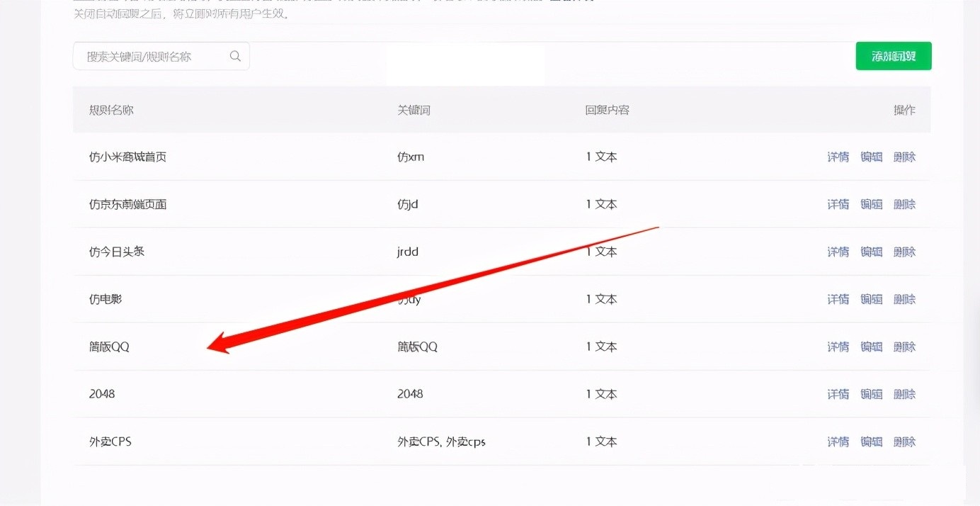This screenshot has width=980, height=506.
Task: Click keyword cell 外卖CPS, 外卖cps
Action: pos(442,442)
